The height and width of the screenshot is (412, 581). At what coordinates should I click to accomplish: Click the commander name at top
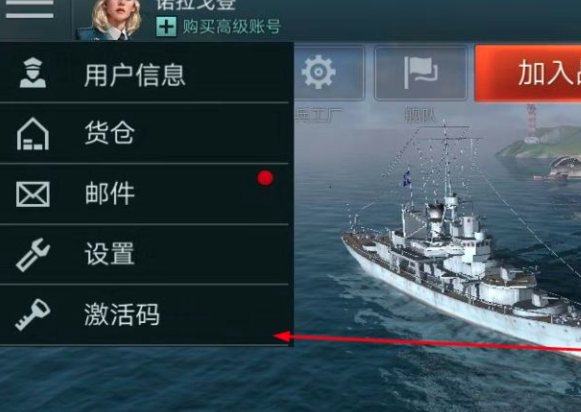coord(196,5)
